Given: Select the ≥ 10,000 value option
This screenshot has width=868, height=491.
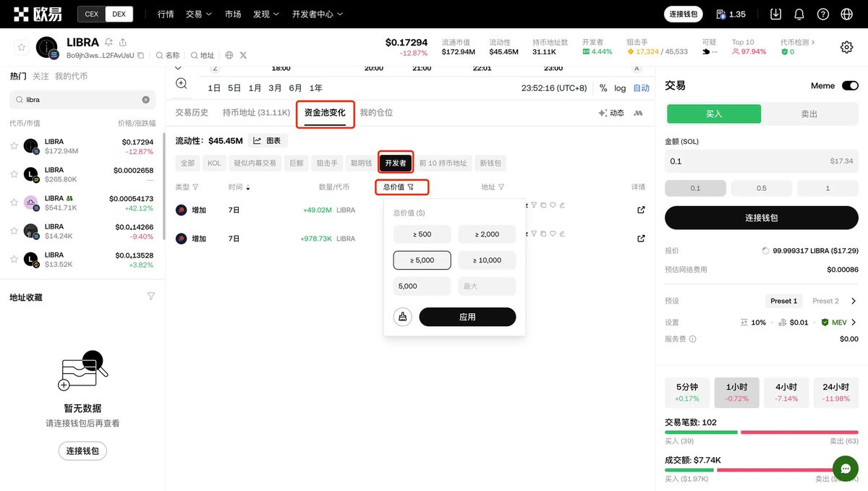Looking at the screenshot, I should tap(487, 260).
